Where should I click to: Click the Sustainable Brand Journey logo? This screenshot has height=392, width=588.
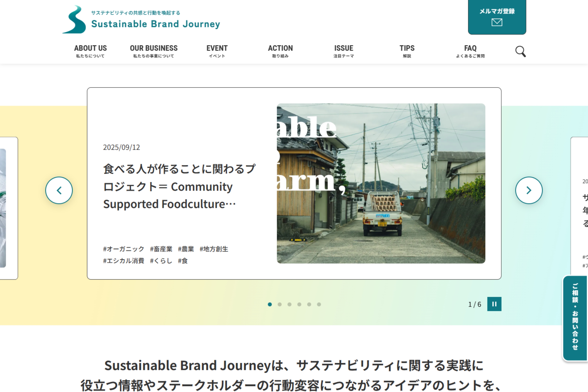point(141,20)
